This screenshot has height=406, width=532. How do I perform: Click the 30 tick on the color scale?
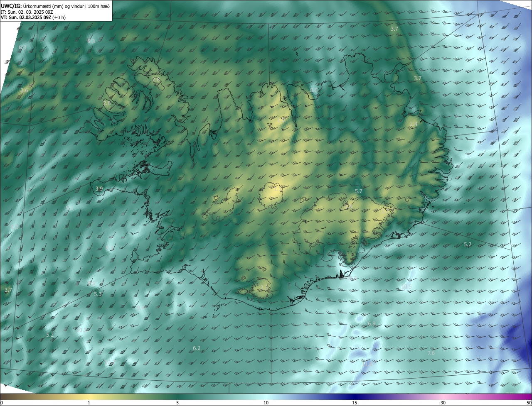click(443, 403)
